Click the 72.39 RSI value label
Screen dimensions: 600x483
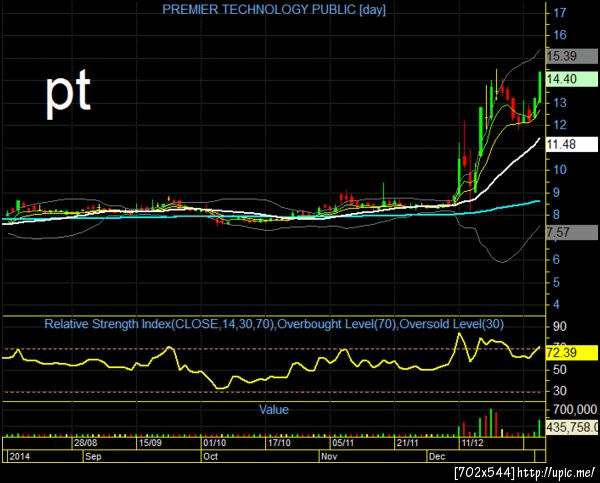coord(572,352)
